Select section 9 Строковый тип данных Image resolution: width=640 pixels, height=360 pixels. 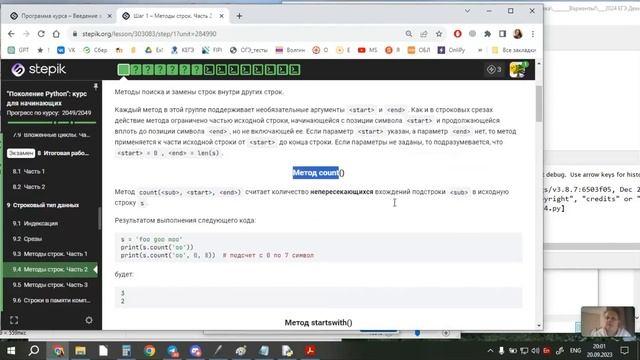[x=43, y=205]
